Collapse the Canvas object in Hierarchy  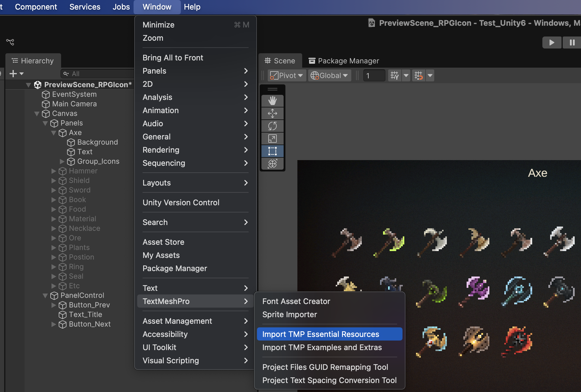point(37,113)
